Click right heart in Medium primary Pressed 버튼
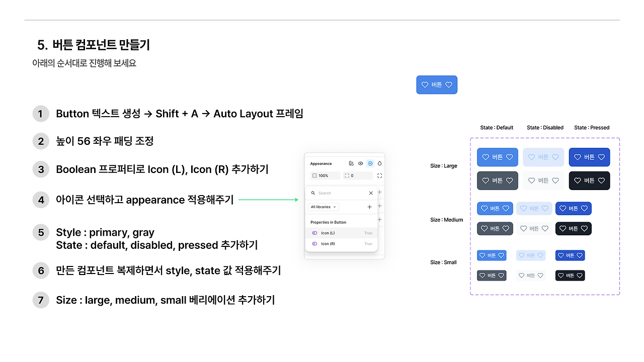644x362 pixels. [585, 209]
